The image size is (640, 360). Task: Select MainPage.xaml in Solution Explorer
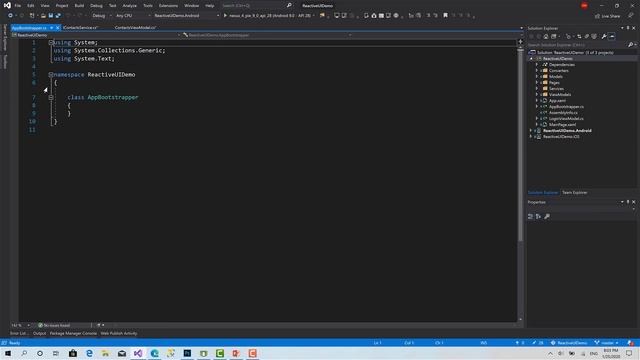tap(562, 125)
